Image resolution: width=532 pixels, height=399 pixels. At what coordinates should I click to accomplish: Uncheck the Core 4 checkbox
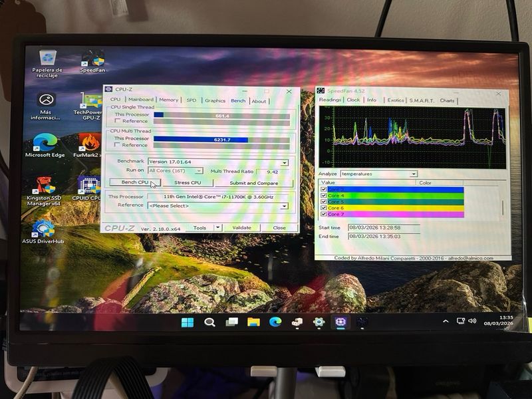(x=323, y=196)
